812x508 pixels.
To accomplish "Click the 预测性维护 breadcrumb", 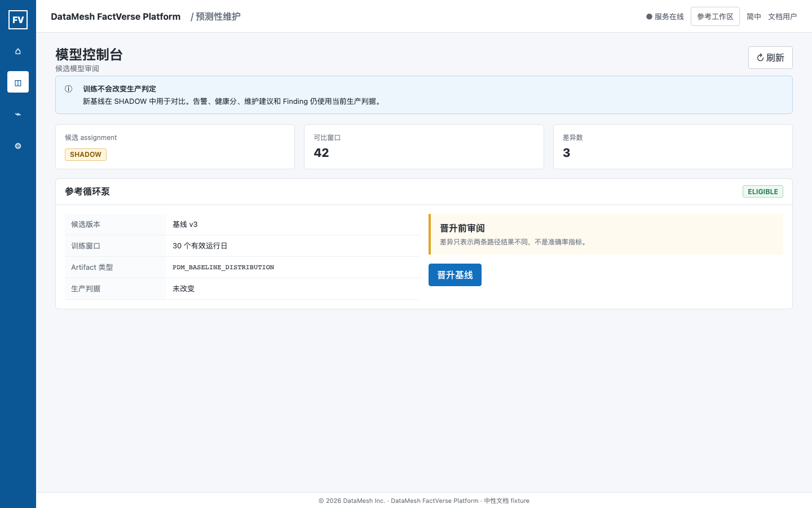I will pos(218,17).
